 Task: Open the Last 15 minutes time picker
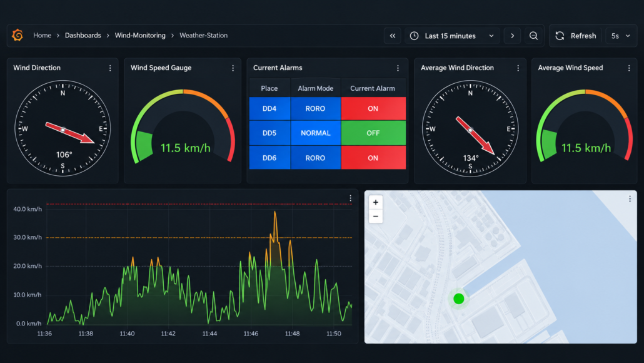coord(452,36)
